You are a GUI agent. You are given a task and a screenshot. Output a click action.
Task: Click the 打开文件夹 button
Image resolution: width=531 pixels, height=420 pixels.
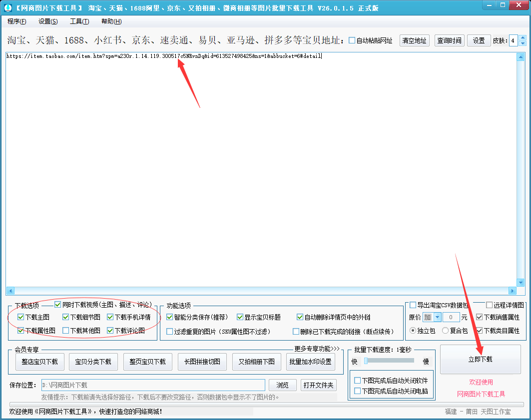(318, 385)
